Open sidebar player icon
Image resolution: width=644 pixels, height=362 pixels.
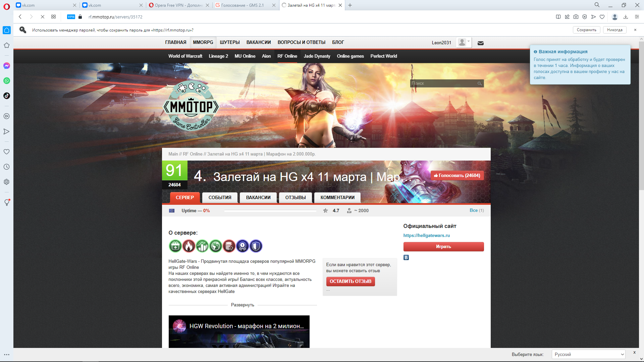click(x=6, y=116)
